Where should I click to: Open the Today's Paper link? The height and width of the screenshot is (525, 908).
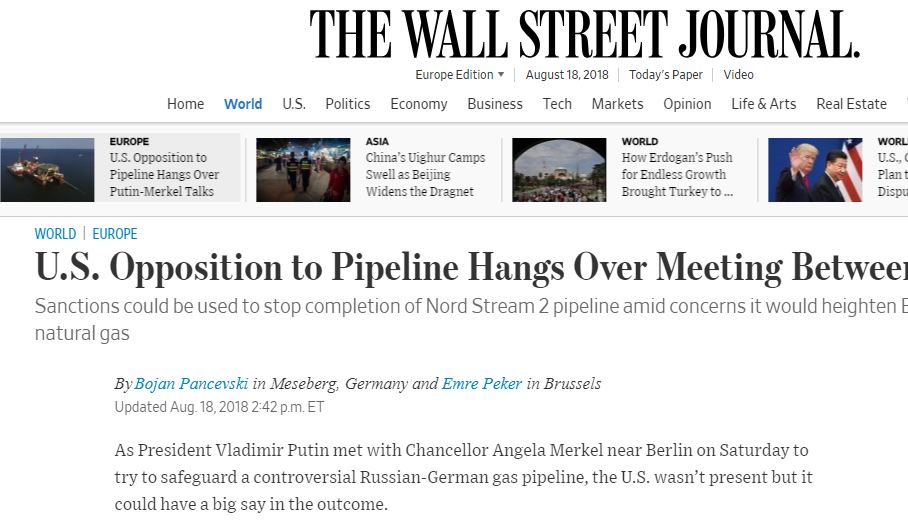pyautogui.click(x=665, y=75)
